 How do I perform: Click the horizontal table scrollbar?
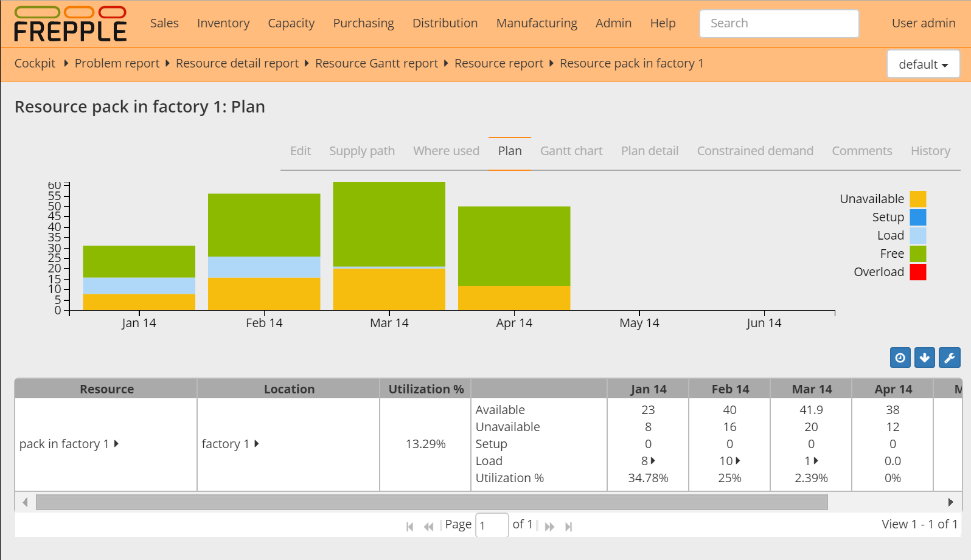431,502
